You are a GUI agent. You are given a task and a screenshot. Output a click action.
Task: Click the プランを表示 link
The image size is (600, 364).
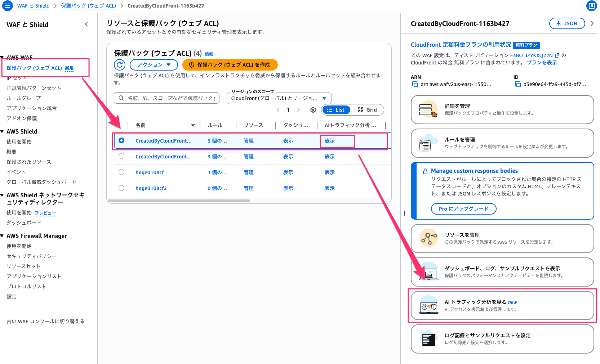tap(542, 62)
